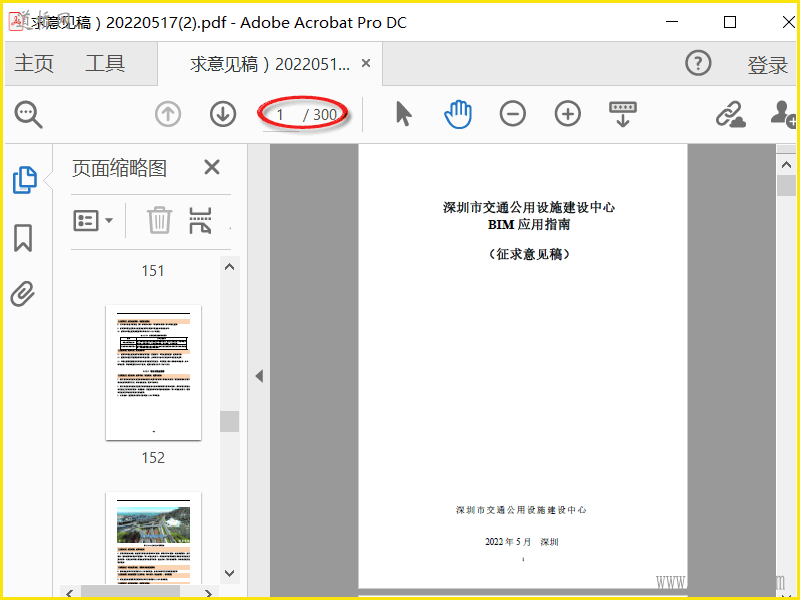Click the 页面缩略图 panel title
The height and width of the screenshot is (600, 800).
[119, 168]
